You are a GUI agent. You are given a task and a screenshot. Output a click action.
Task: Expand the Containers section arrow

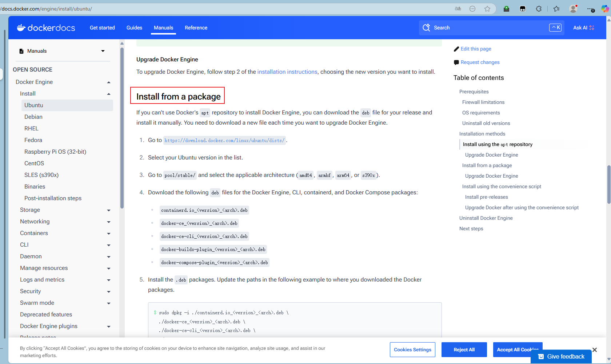[x=108, y=234]
